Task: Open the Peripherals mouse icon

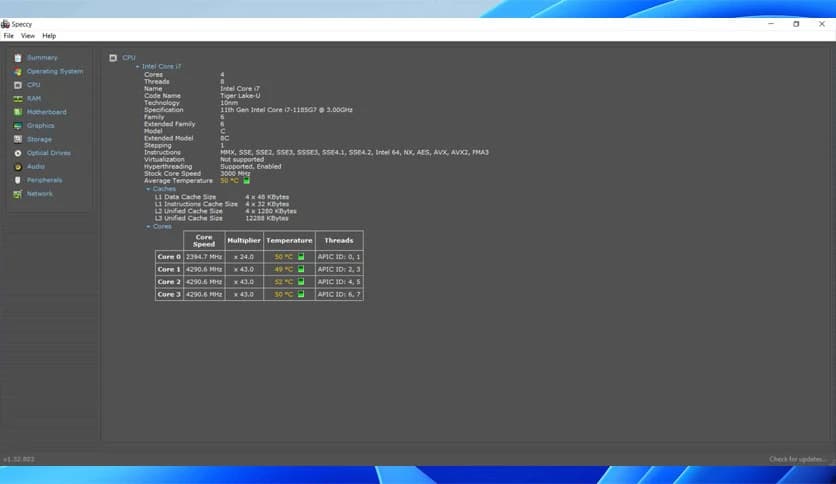Action: coord(18,180)
